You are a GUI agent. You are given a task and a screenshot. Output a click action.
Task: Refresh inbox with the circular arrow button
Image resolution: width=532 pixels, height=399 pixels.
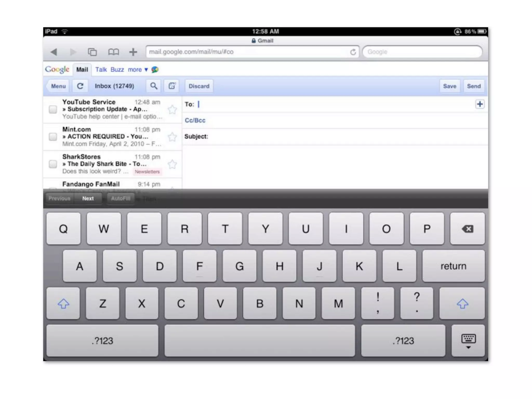[80, 86]
